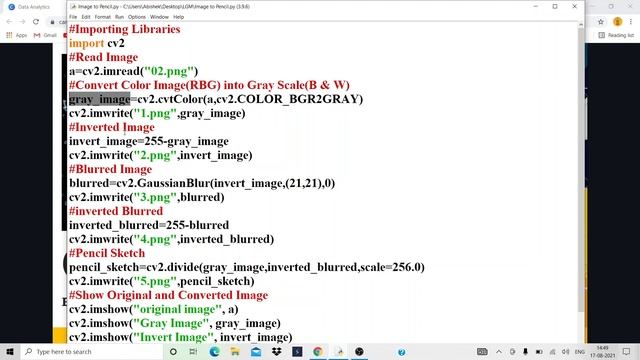The width and height of the screenshot is (640, 360).
Task: Switch to the Python IDLE taskbar icon
Action: pyautogui.click(x=339, y=351)
